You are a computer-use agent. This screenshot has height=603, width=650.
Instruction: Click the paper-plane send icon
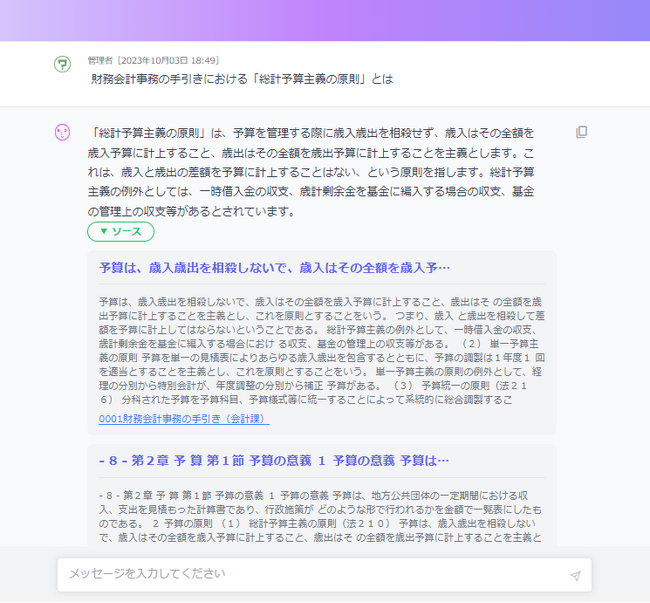[x=575, y=576]
